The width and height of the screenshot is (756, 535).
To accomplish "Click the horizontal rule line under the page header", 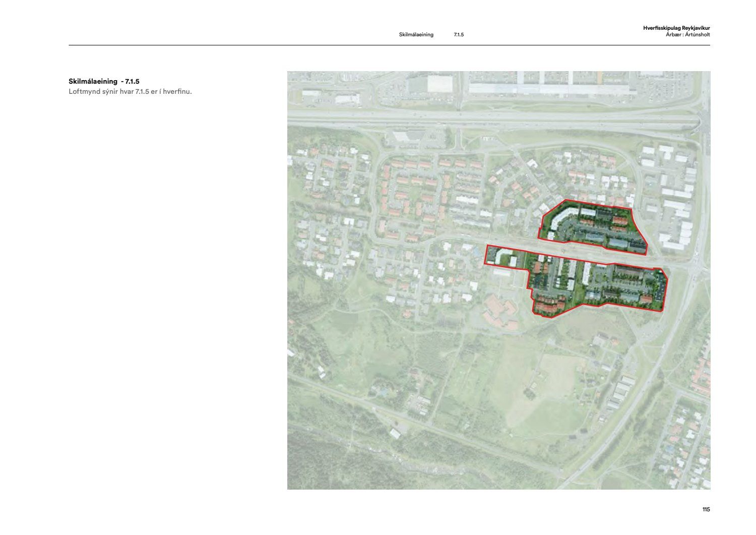I will 389,45.
